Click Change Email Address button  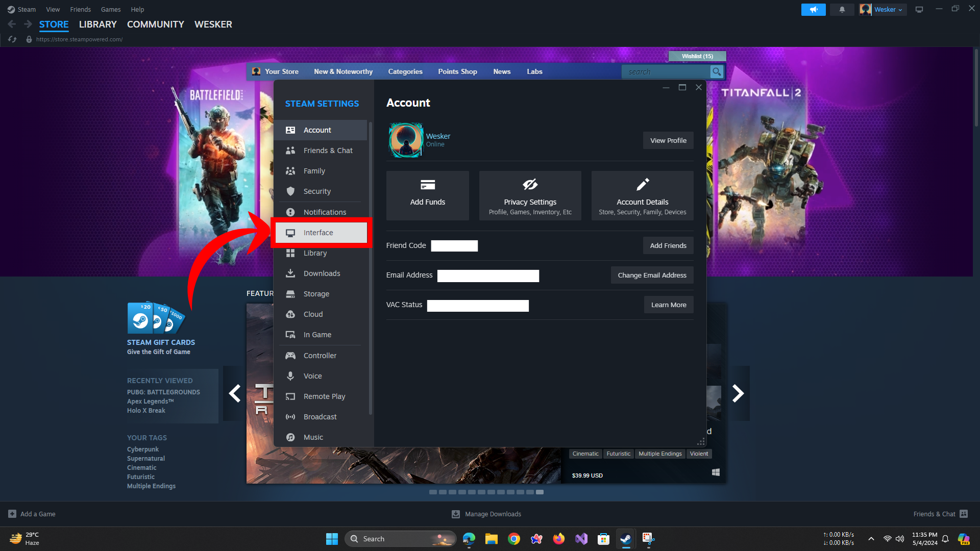coord(651,275)
